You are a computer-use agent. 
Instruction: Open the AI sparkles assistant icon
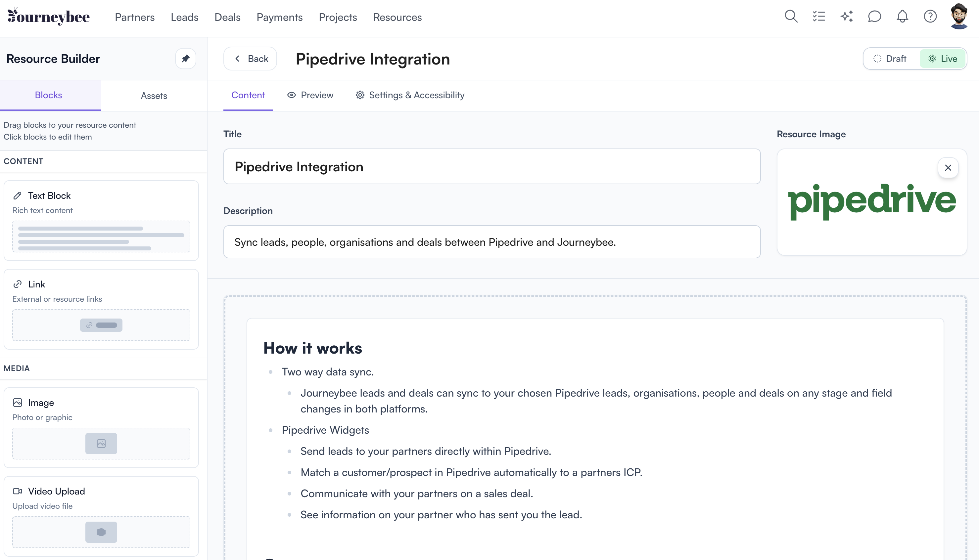(847, 17)
